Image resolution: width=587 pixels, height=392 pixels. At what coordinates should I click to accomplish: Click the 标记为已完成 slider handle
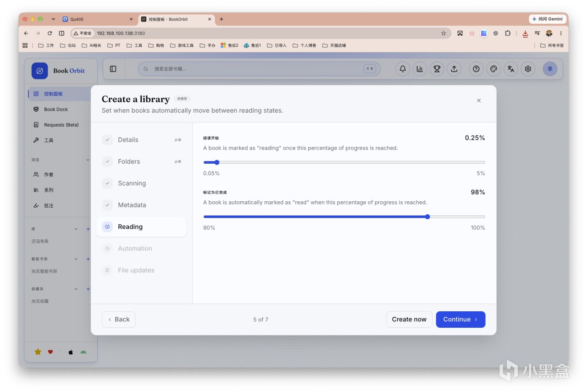[427, 217]
